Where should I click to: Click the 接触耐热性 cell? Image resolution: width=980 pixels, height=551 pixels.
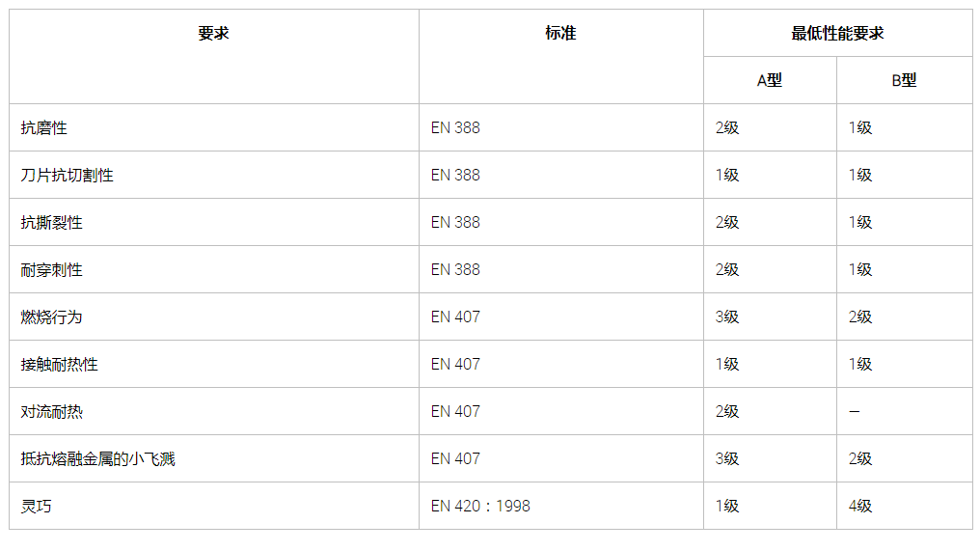(x=60, y=364)
